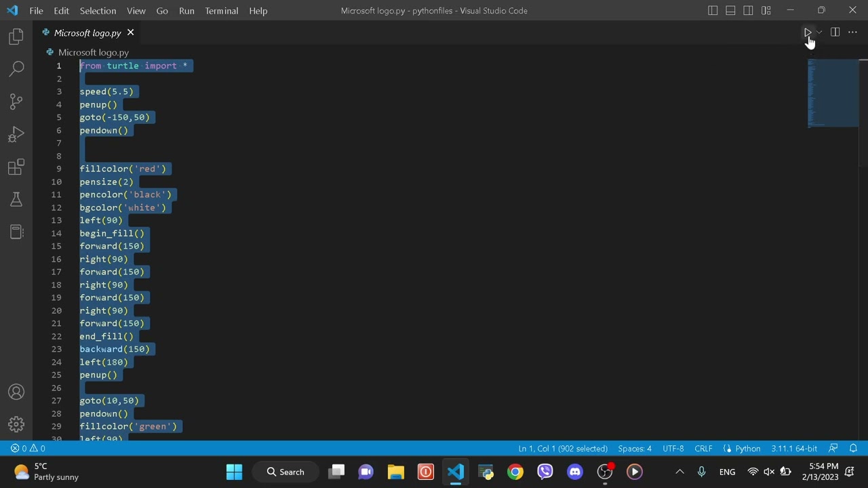The height and width of the screenshot is (488, 868).
Task: Click the vertical editor scrollbar
Action: click(x=863, y=113)
